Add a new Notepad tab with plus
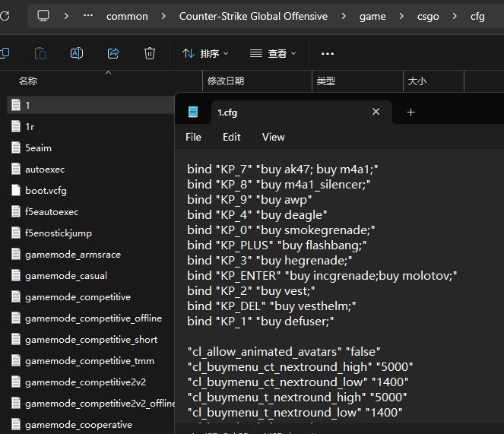This screenshot has width=504, height=434. tap(410, 112)
